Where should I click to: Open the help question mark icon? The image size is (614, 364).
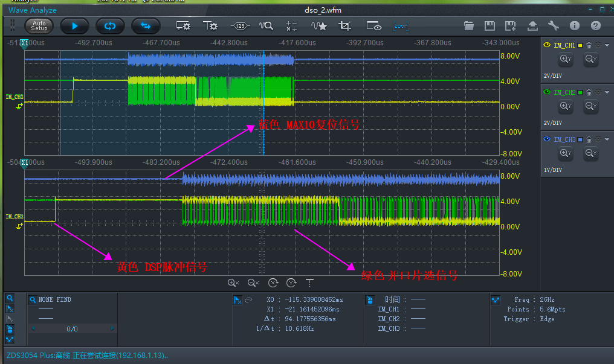click(595, 26)
